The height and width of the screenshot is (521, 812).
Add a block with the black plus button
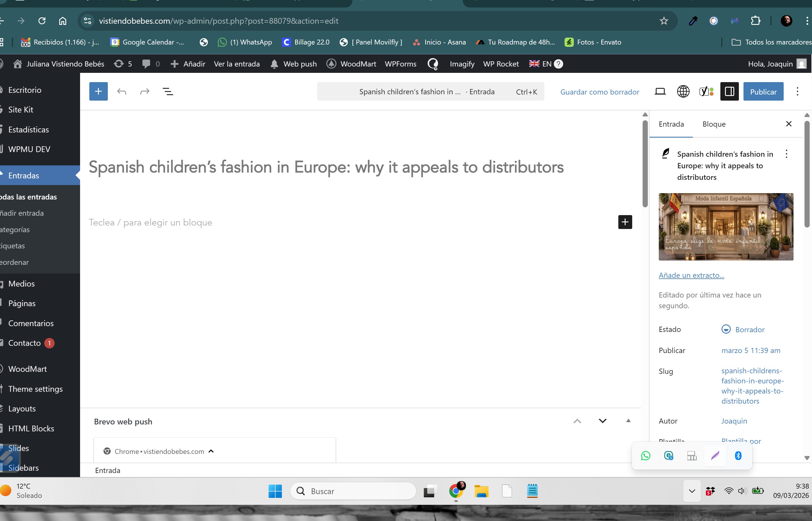[x=625, y=222]
